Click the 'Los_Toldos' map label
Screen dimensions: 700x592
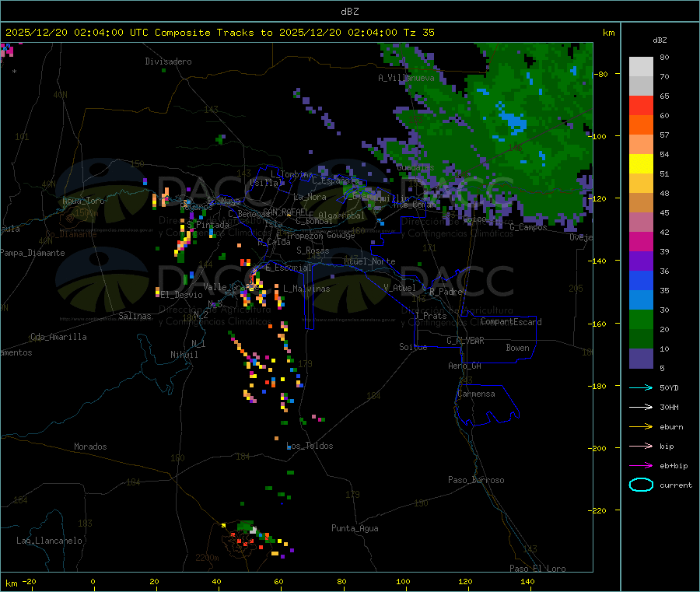(310, 446)
